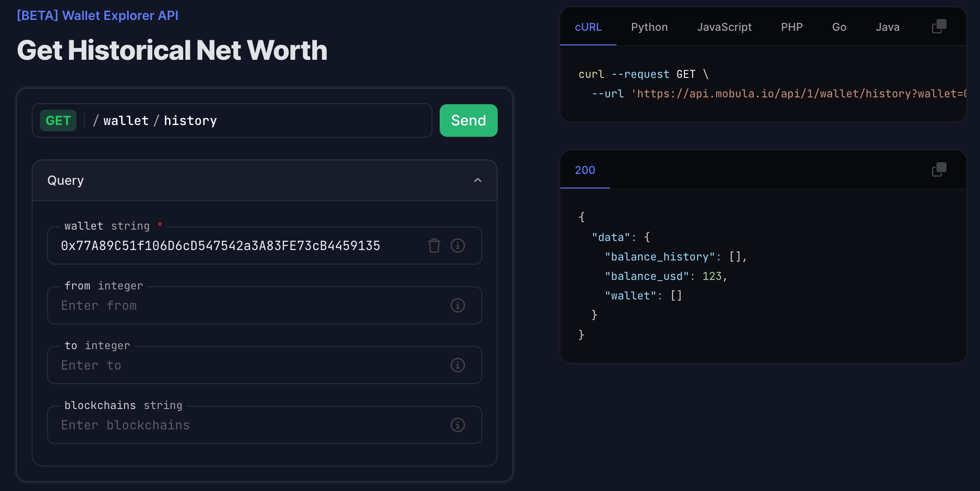Copy the 200 response example
This screenshot has height=491, width=980.
[x=939, y=170]
